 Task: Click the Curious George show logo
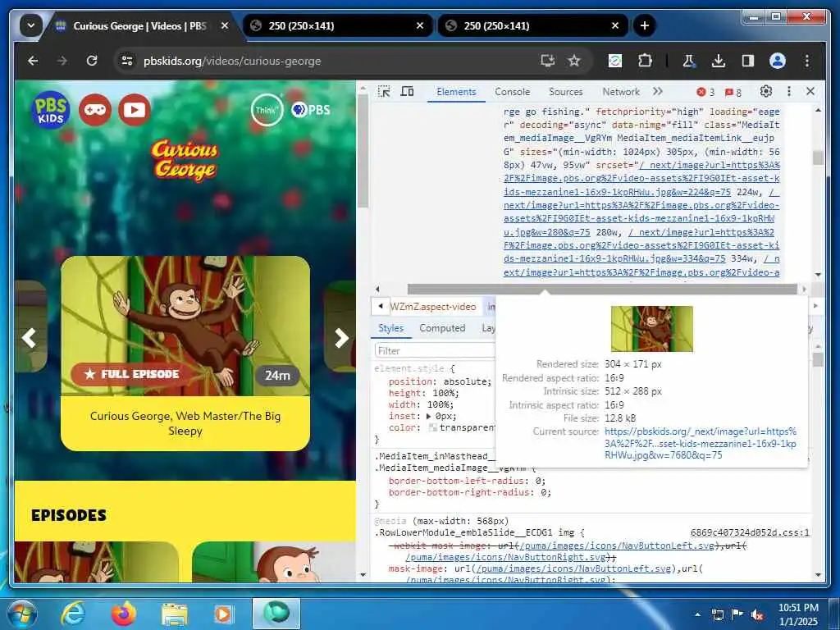coord(185,160)
